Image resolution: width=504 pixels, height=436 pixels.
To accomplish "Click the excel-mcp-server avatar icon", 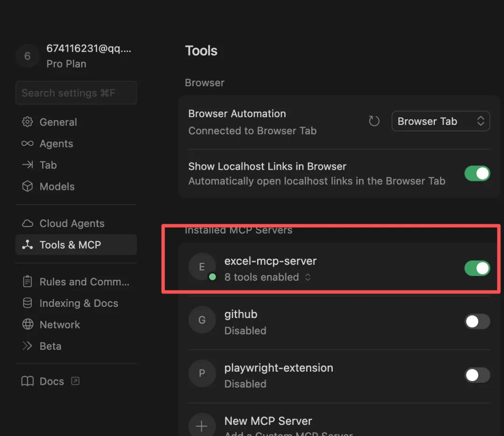I will [x=202, y=267].
